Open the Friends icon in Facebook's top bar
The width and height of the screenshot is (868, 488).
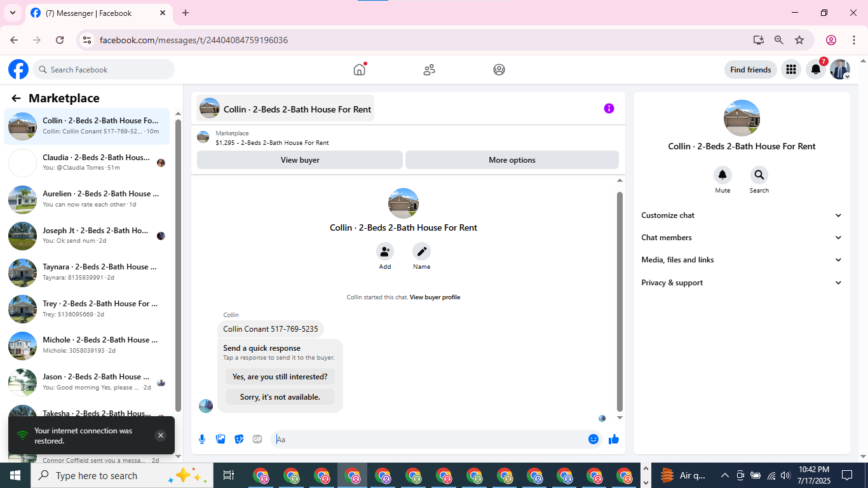coord(430,69)
